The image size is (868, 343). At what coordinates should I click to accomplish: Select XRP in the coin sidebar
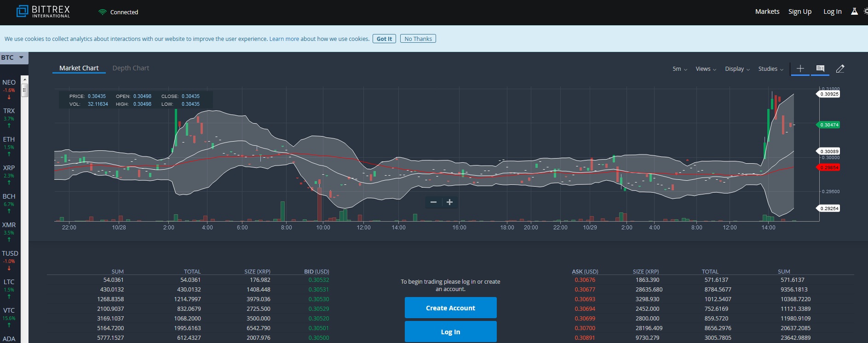point(9,168)
